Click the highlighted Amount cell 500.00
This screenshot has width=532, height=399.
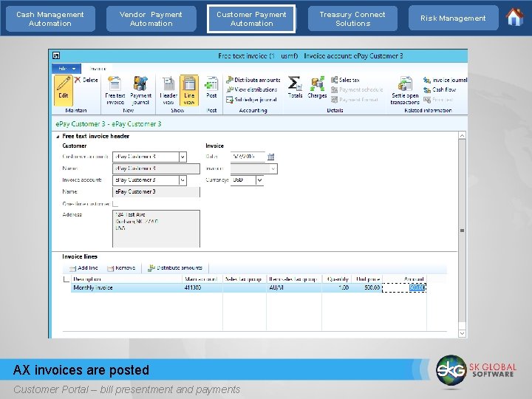(x=404, y=287)
